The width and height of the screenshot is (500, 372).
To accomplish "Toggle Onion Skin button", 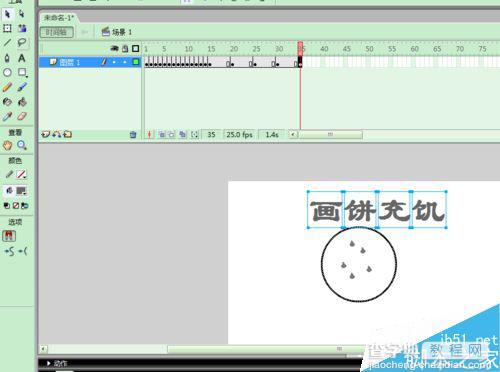I will 162,135.
